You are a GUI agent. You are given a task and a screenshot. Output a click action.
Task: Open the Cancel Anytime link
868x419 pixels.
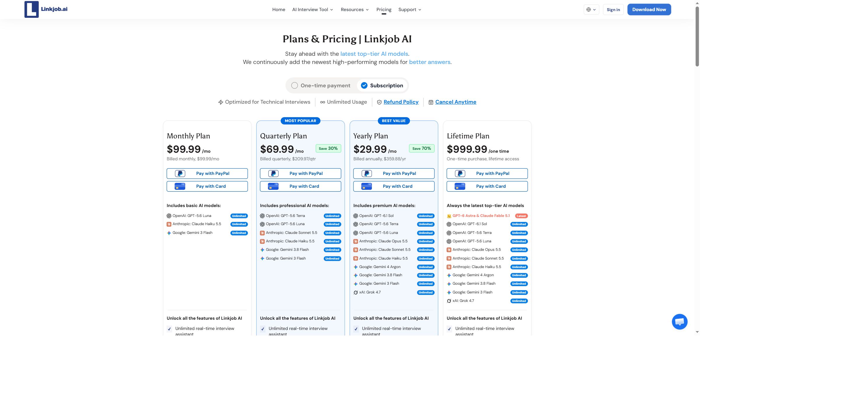coord(456,102)
